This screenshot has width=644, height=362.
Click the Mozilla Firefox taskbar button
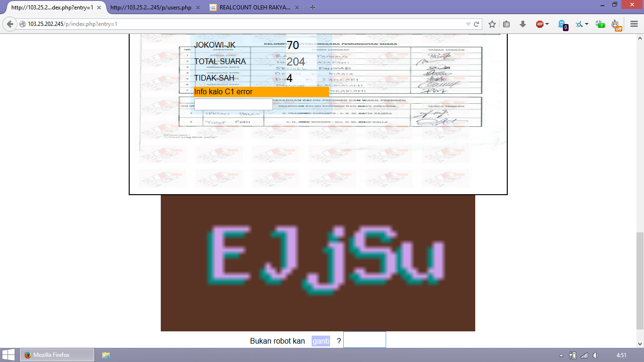[x=57, y=355]
